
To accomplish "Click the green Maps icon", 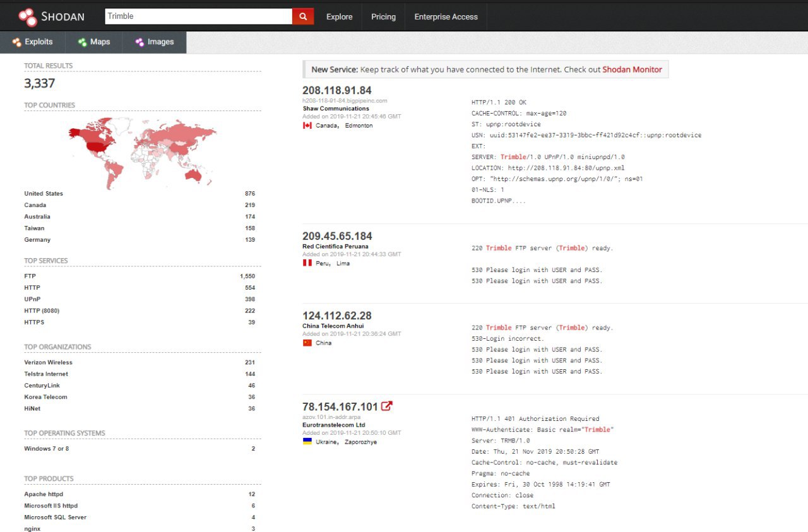I will (x=82, y=42).
